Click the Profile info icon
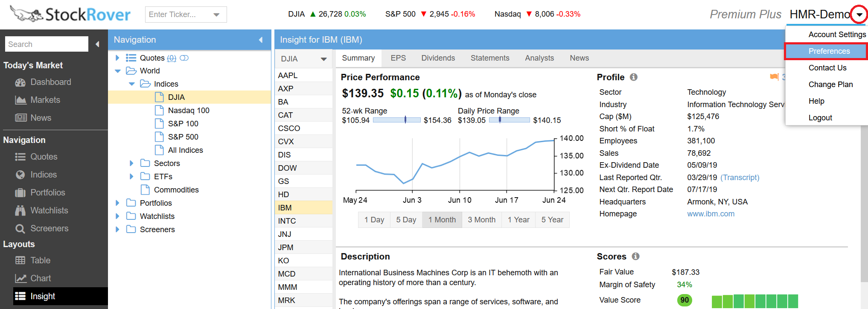The image size is (868, 309). [x=634, y=77]
